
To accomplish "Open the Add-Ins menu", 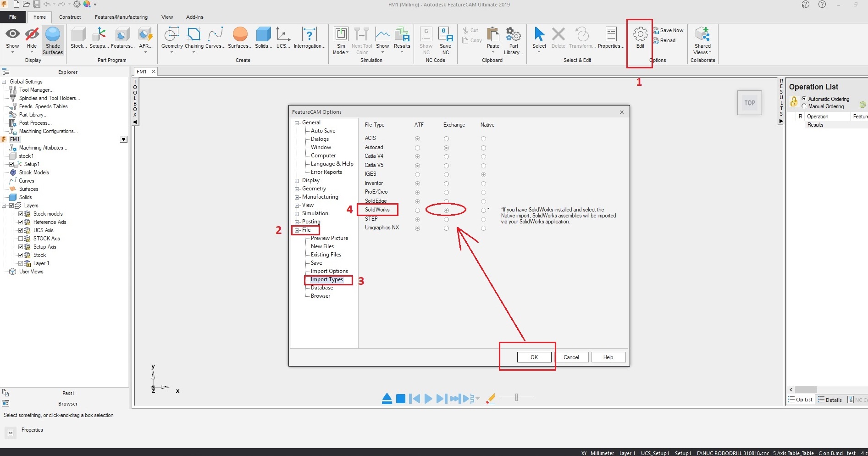I will (194, 17).
